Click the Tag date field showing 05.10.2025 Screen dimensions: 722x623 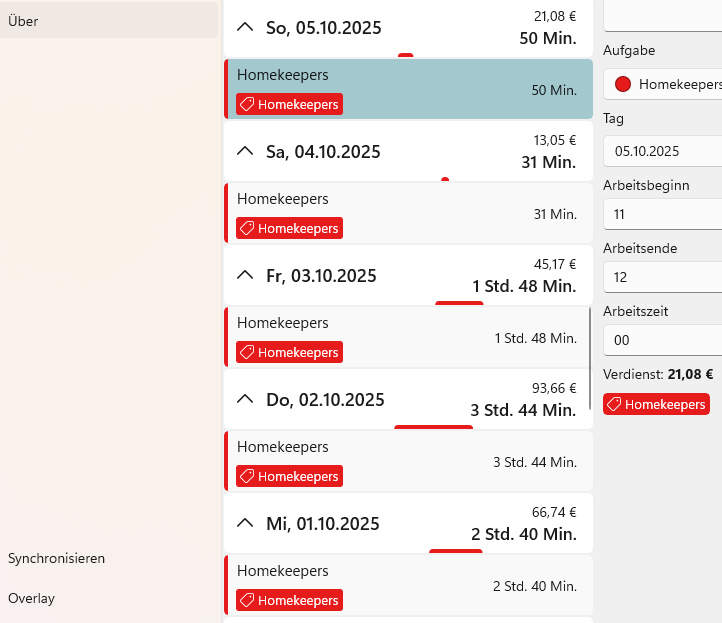tap(661, 151)
